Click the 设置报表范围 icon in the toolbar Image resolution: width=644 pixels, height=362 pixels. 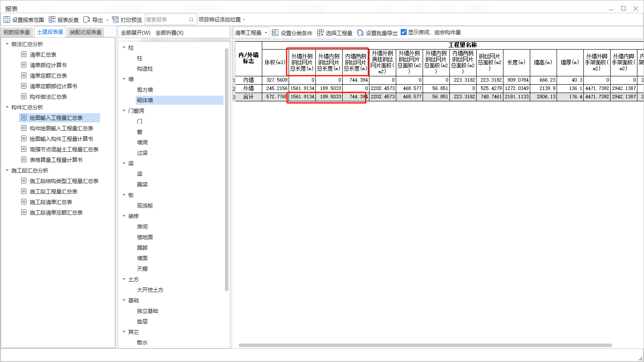(x=7, y=20)
